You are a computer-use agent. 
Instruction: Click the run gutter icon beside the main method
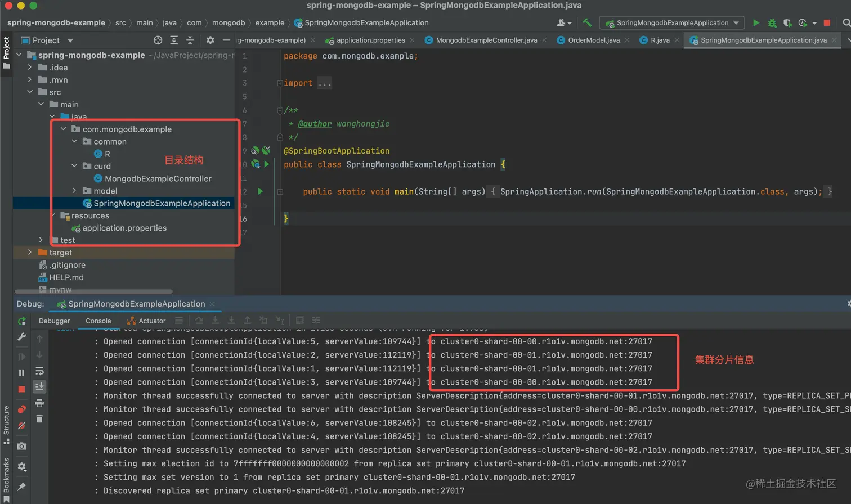coord(260,191)
